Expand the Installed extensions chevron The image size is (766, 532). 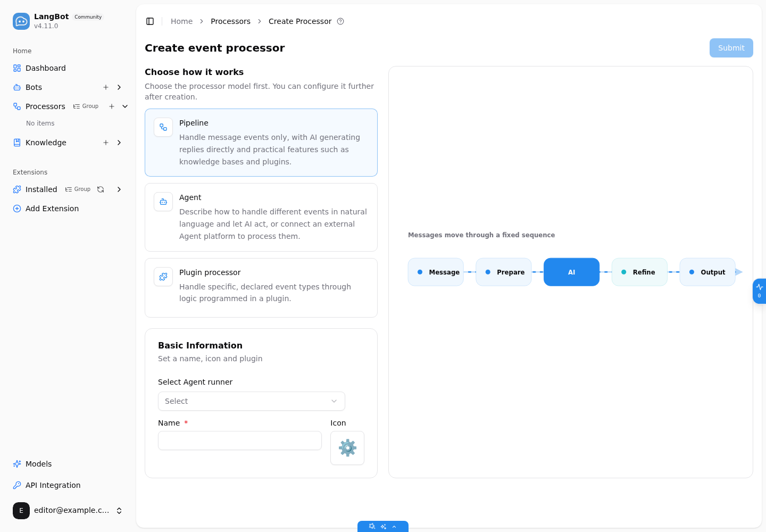click(x=119, y=189)
